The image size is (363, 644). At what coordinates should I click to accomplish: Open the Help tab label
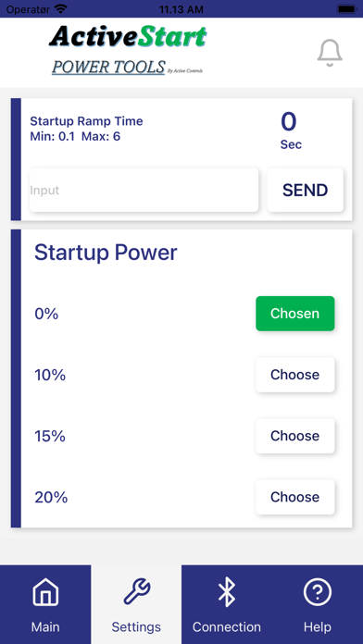(317, 627)
